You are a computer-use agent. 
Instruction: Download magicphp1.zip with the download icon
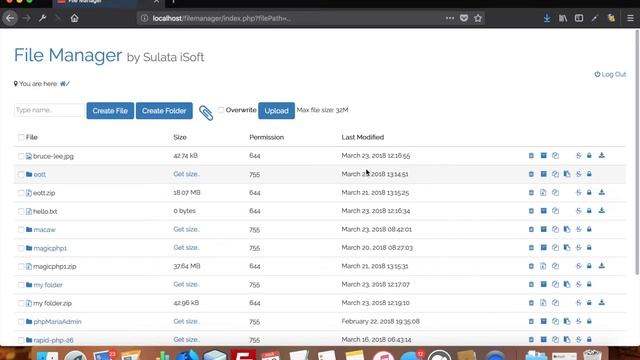click(602, 266)
